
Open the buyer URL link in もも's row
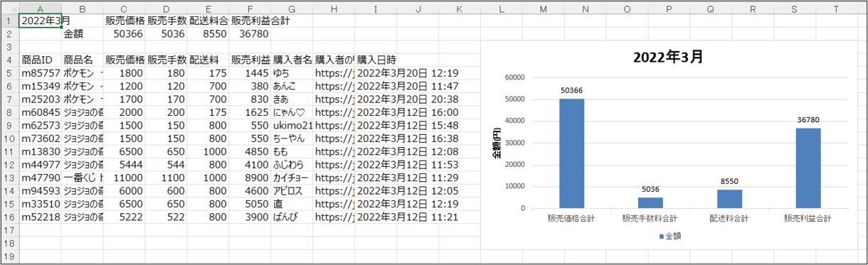(334, 151)
